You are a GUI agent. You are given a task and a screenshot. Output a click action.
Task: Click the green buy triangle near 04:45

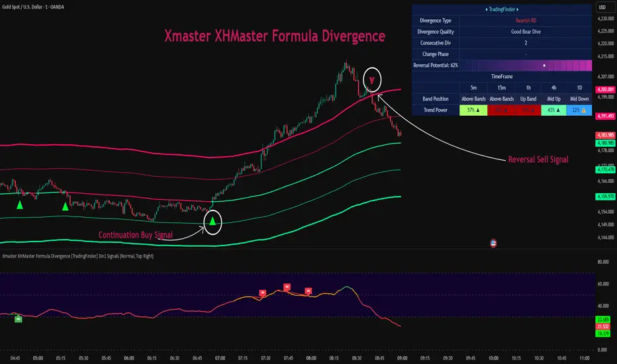click(x=20, y=205)
